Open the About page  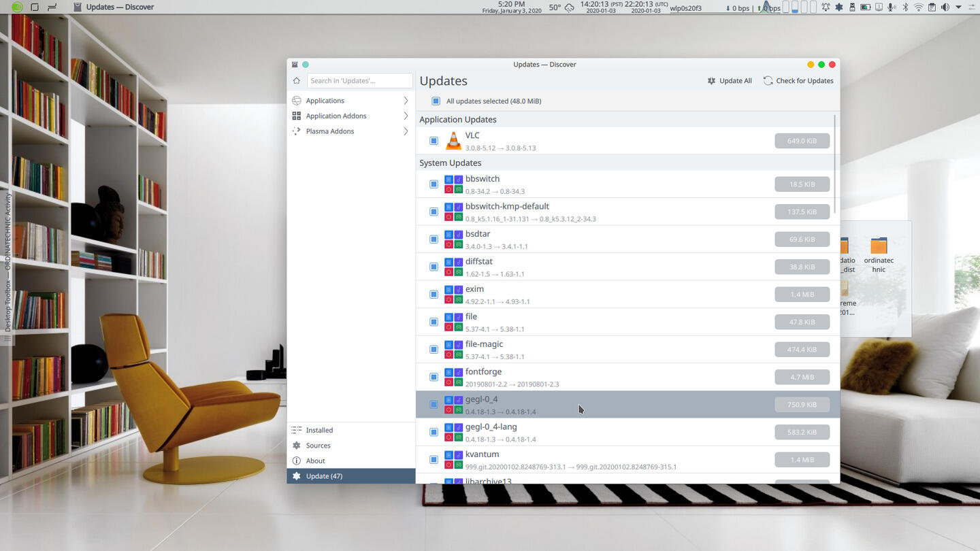coord(351,461)
